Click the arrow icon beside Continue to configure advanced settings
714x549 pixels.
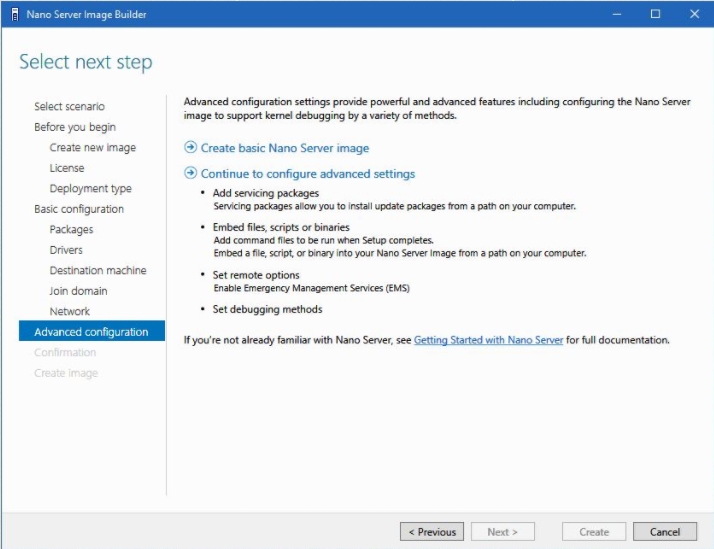tap(191, 174)
